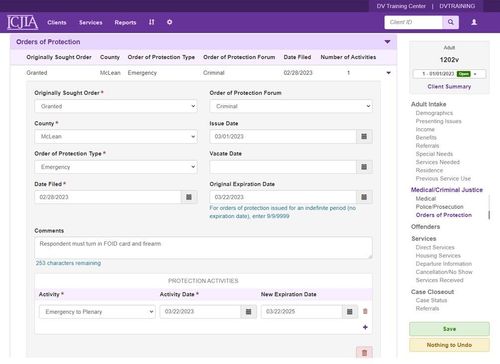
Task: Go to Cancellation/No Show section
Action: click(x=444, y=272)
